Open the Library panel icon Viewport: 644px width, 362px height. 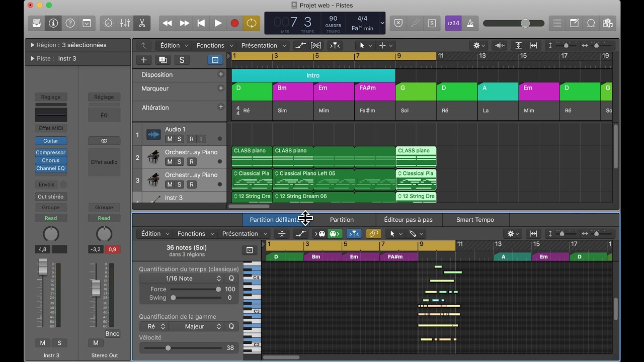pyautogui.click(x=37, y=23)
